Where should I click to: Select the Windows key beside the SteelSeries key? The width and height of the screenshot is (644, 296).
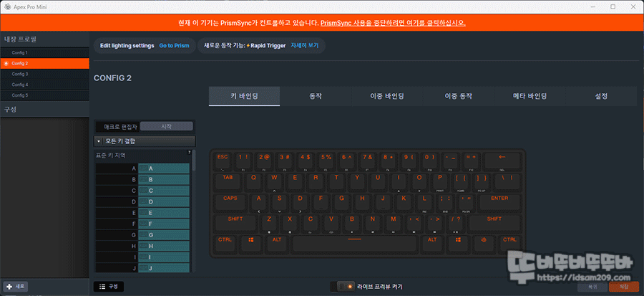coord(458,244)
